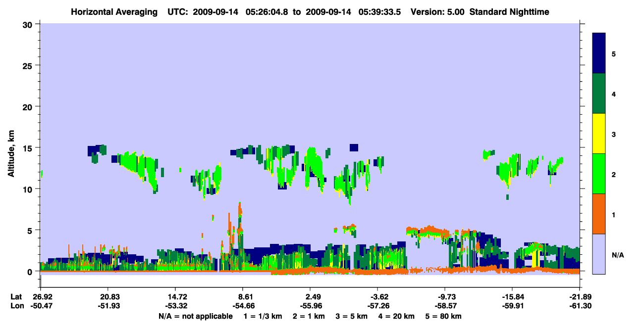This screenshot has height=330, width=644.
Task: Click longitude value -54.66
Action: (243, 306)
